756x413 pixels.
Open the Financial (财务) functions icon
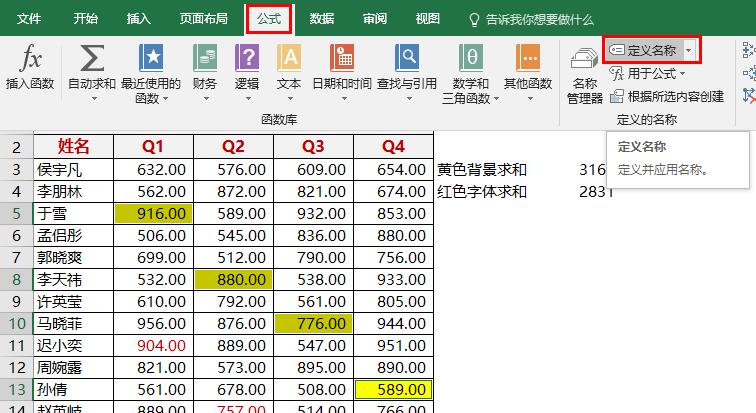pyautogui.click(x=205, y=58)
